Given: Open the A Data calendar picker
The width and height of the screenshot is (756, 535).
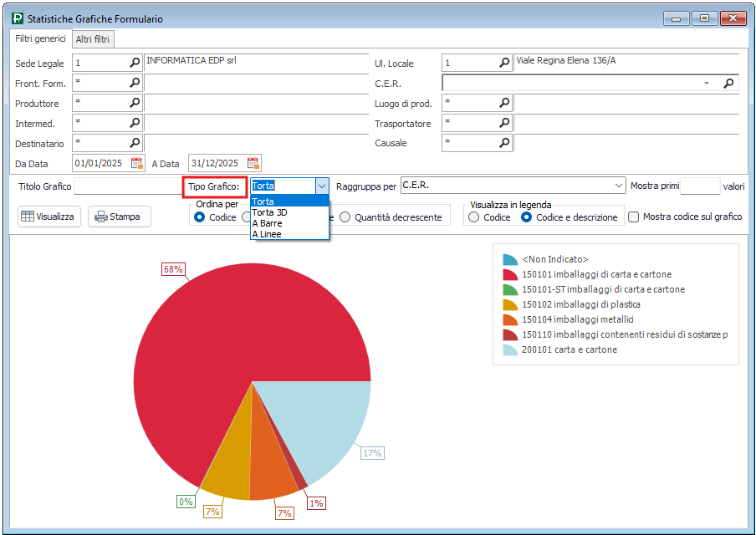Looking at the screenshot, I should (x=253, y=163).
